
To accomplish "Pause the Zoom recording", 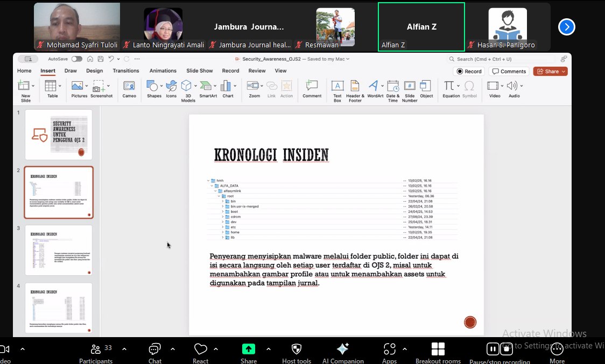I will [x=493, y=349].
